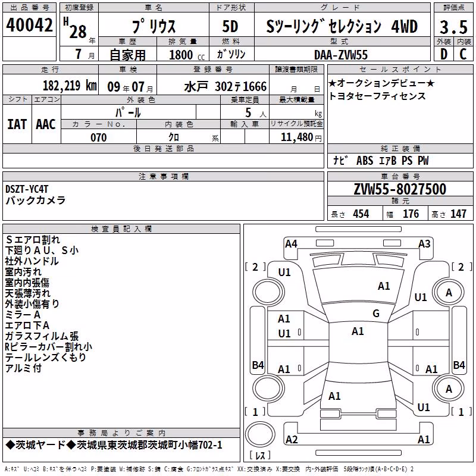The image size is (476, 476).
Task: Select the G windshield chip mark
Action: click(376, 314)
